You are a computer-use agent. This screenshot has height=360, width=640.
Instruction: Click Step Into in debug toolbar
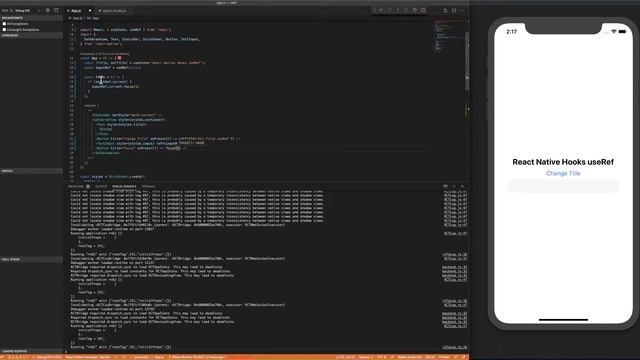click(x=398, y=10)
